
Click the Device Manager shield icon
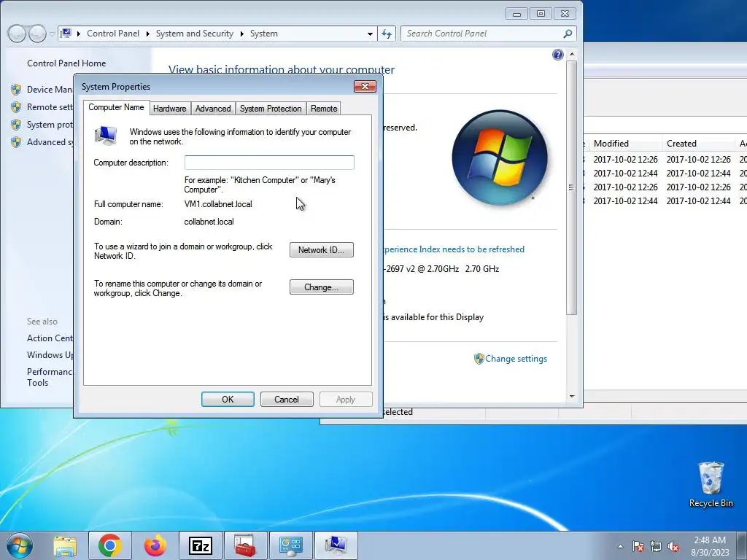click(x=16, y=90)
